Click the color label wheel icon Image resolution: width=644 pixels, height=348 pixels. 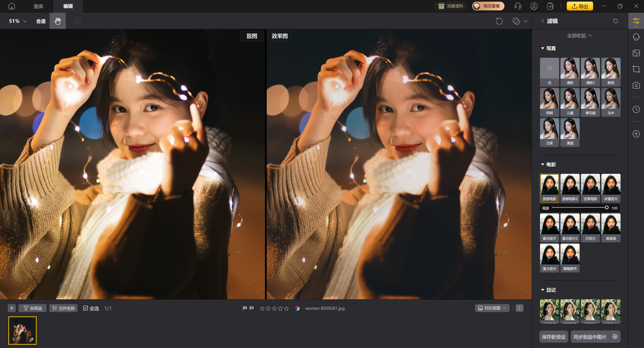(x=297, y=308)
